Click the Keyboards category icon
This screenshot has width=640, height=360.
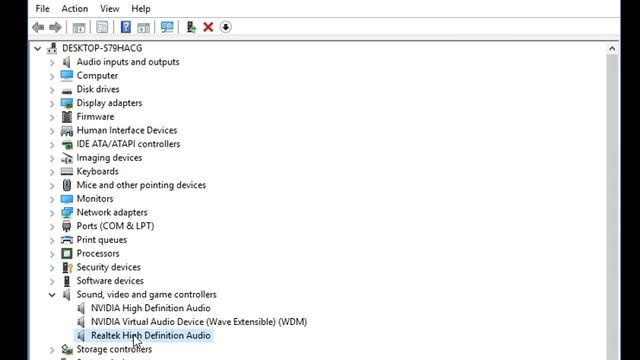click(x=67, y=171)
